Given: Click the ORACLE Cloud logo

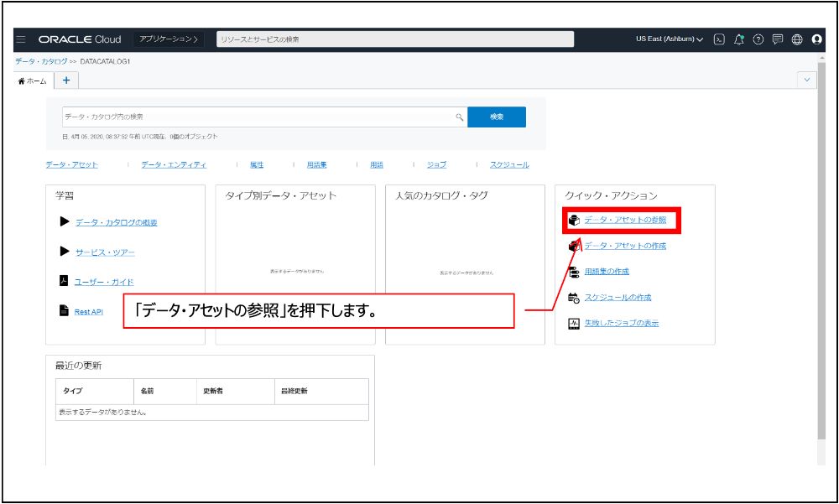Looking at the screenshot, I should click(x=80, y=39).
